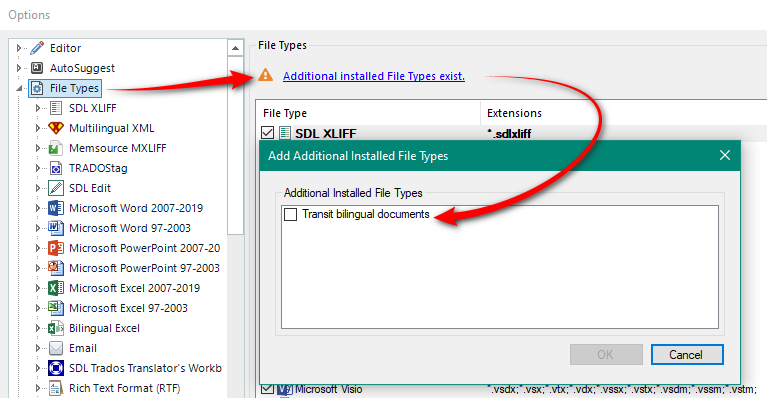Uncheck Microsoft Visio file type checkbox
Image resolution: width=767 pixels, height=398 pixels.
(x=268, y=389)
